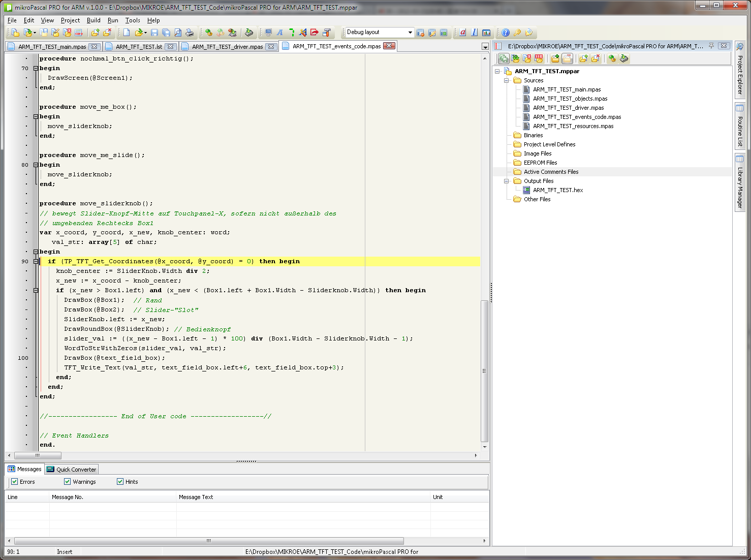Open Help via blue question mark icon
The height and width of the screenshot is (560, 751).
(x=506, y=33)
